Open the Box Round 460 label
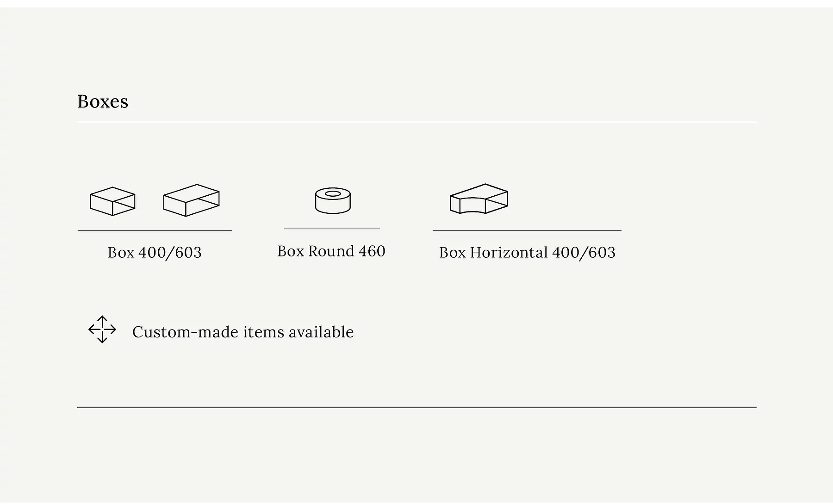The image size is (833, 504). point(331,251)
